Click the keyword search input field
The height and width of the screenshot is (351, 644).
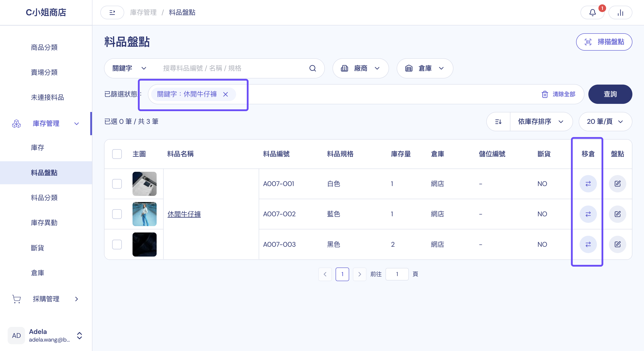pyautogui.click(x=232, y=68)
